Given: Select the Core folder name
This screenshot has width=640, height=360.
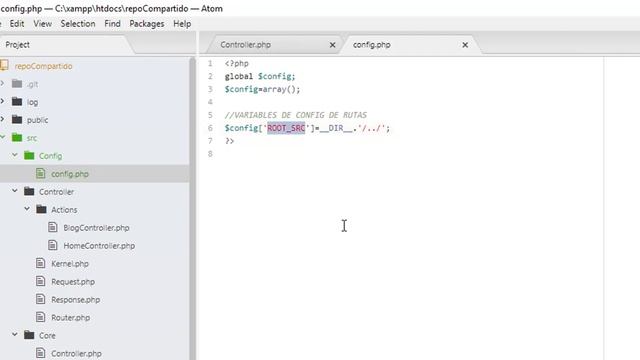Looking at the screenshot, I should point(47,336).
